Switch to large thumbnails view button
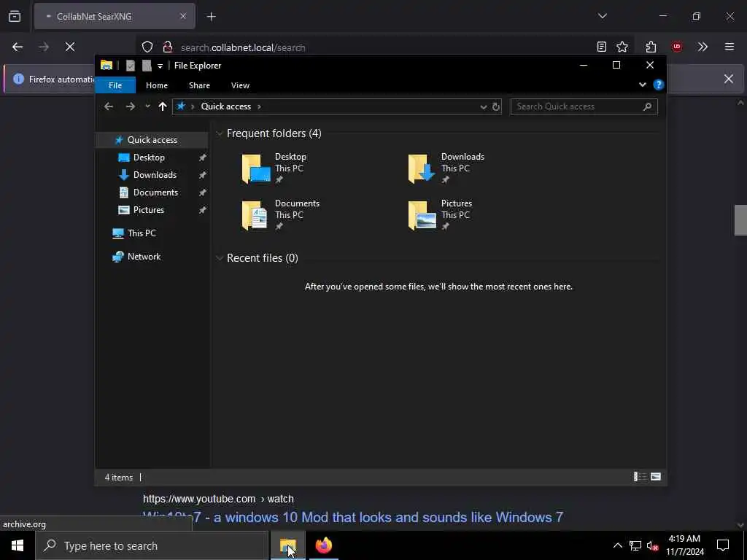The width and height of the screenshot is (747, 560). click(x=656, y=477)
